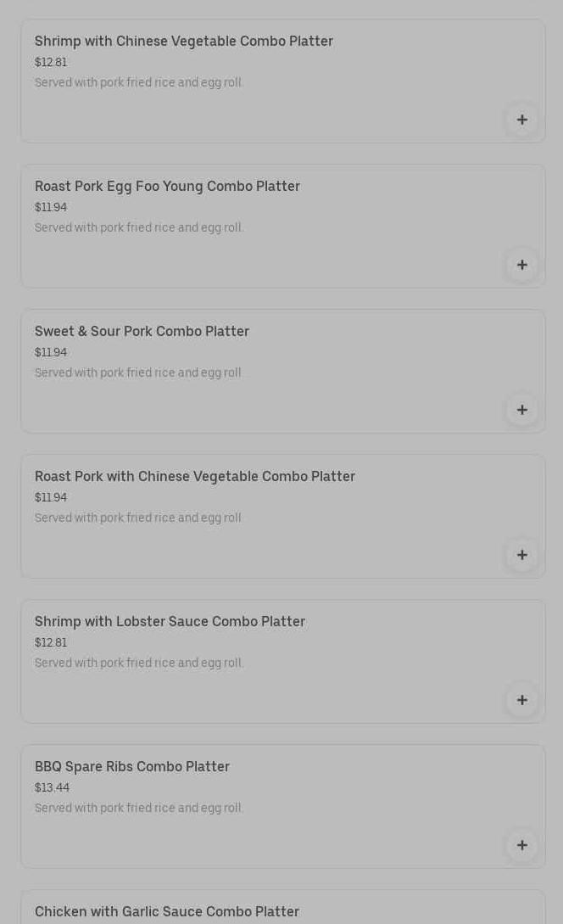
Task: Click Roast Pork Chinese Vegetable description text
Action: 138,518
